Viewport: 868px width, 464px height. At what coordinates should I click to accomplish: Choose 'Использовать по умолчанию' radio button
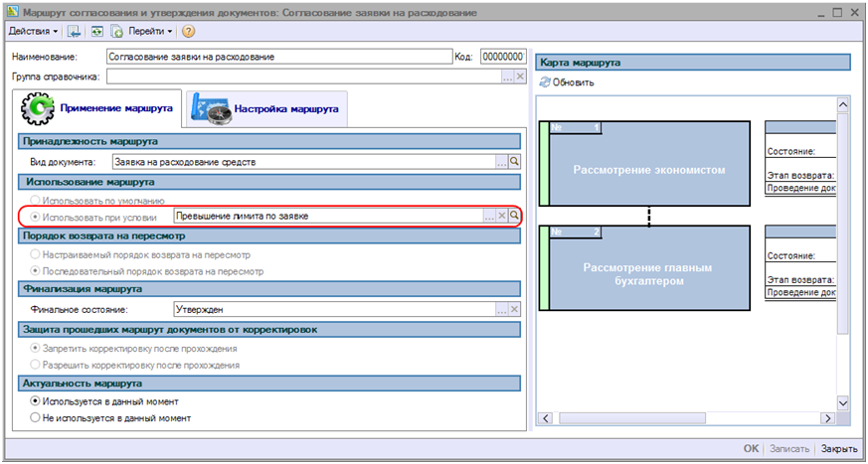click(x=37, y=201)
